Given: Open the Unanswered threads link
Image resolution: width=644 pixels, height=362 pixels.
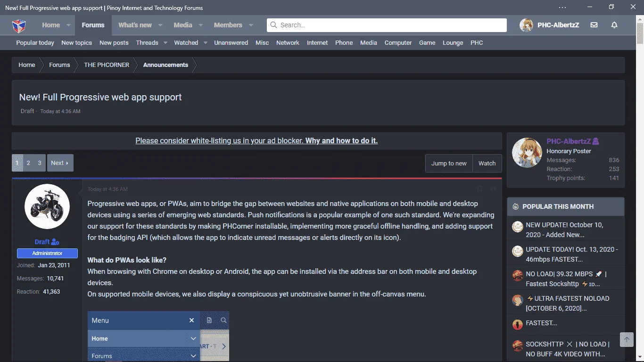Looking at the screenshot, I should [x=231, y=42].
